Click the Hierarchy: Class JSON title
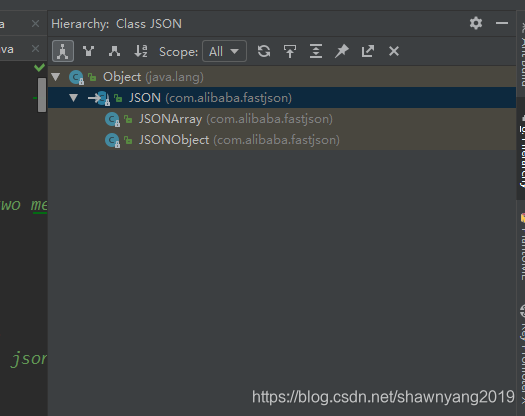Viewport: 525px width, 416px height. coord(116,24)
